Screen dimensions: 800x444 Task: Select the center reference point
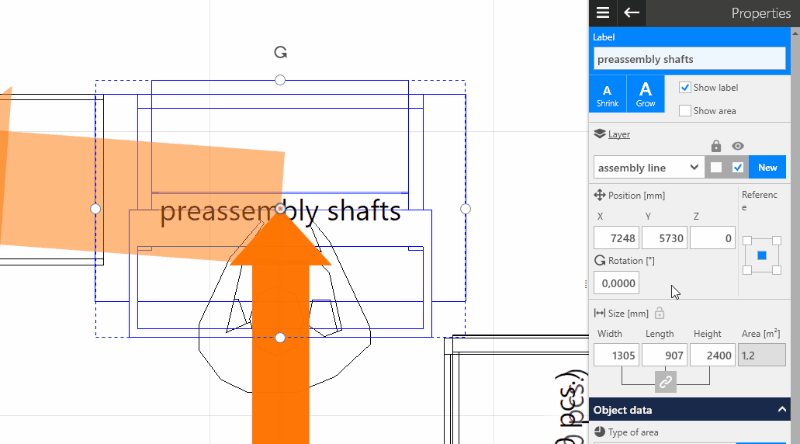click(x=762, y=255)
